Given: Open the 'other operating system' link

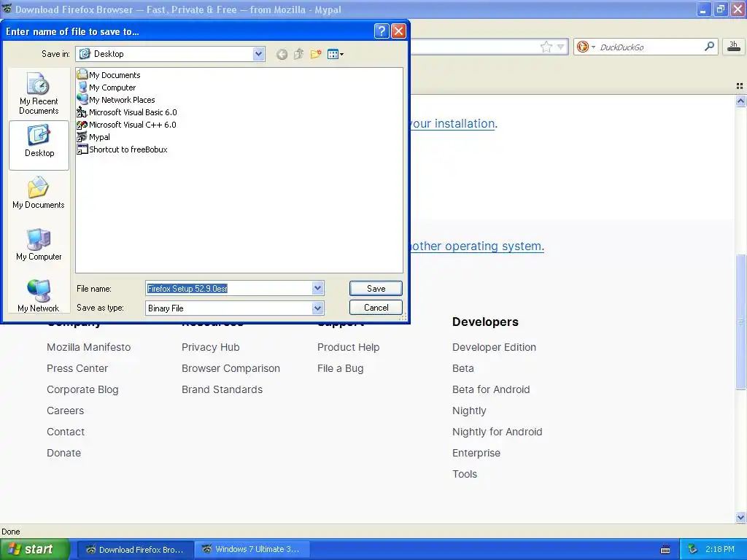Looking at the screenshot, I should point(477,246).
